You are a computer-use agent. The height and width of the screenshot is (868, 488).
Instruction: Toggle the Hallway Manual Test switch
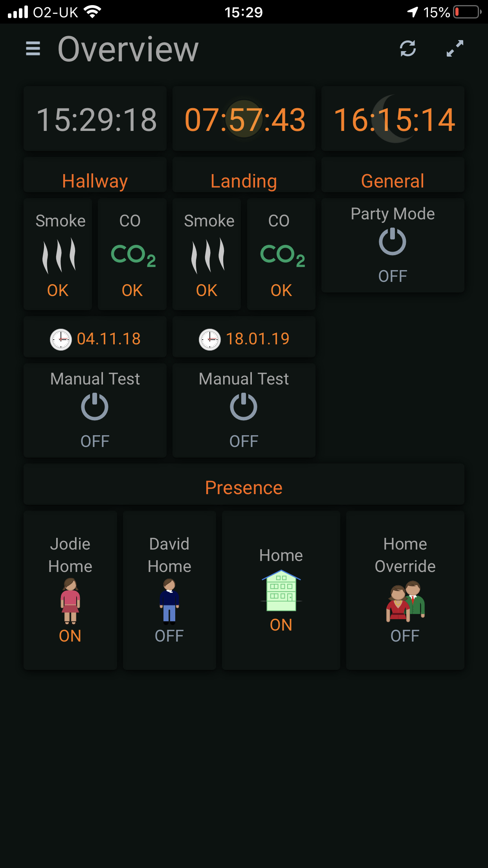pyautogui.click(x=95, y=407)
